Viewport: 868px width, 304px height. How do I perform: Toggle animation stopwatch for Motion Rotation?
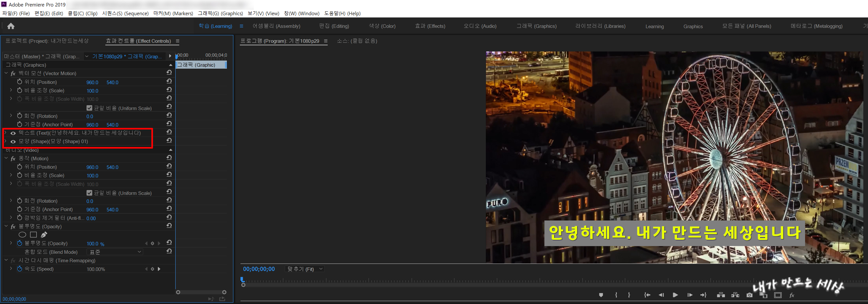coord(19,201)
